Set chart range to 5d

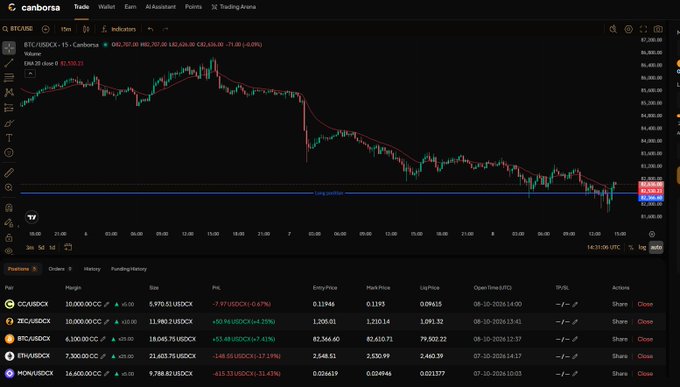(41, 248)
